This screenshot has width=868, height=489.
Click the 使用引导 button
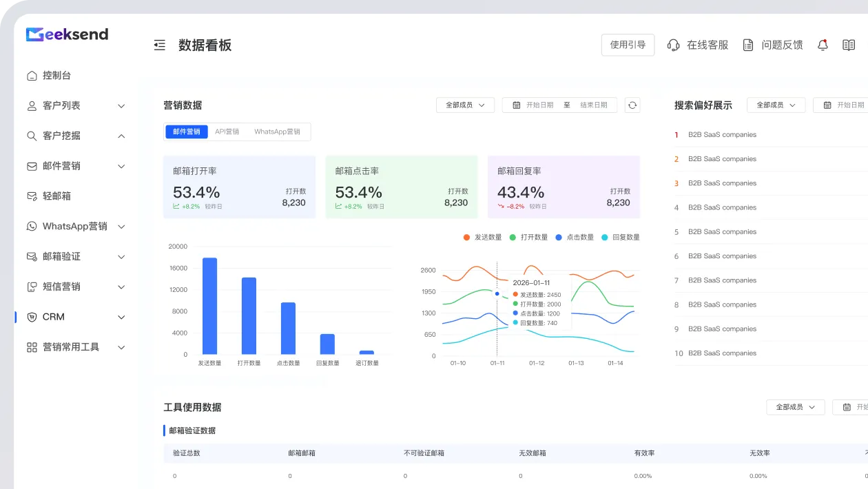[x=628, y=45]
